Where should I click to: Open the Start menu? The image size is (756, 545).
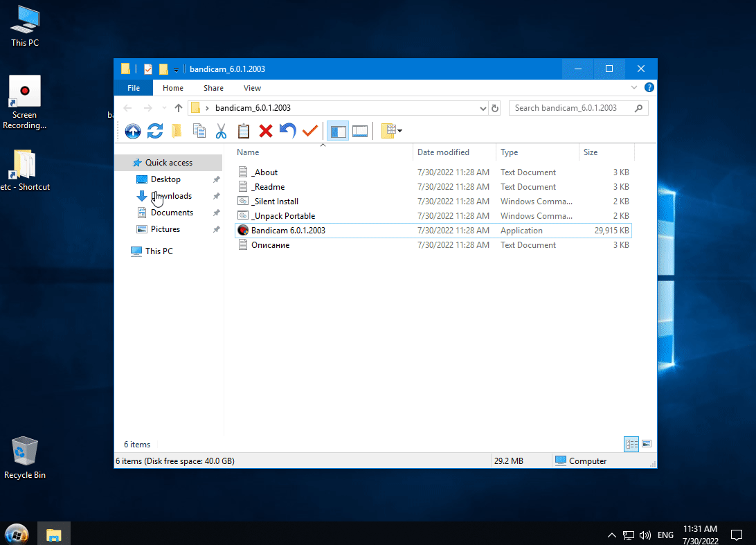click(x=17, y=534)
